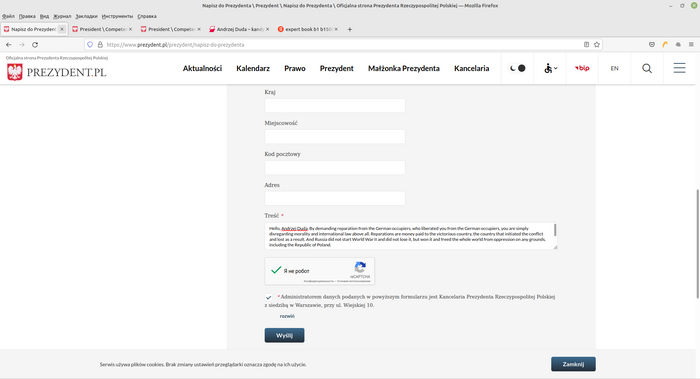Screen dimensions: 700x379
Task: Open the Kalendarz navigation item
Action: 253,68
